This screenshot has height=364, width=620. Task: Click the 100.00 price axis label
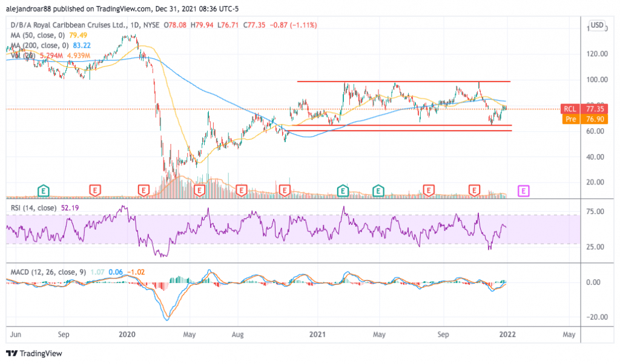click(596, 80)
